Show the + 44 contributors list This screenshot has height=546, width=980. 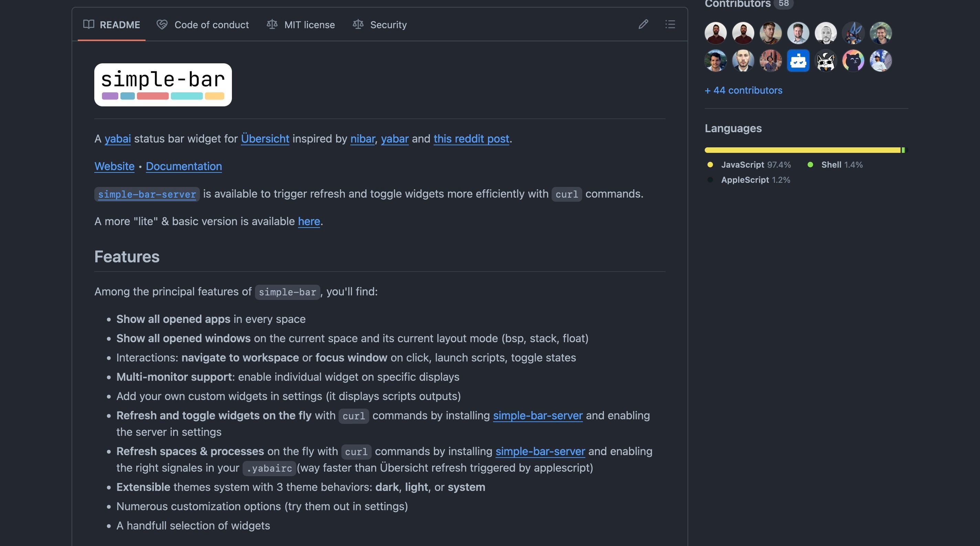click(743, 90)
